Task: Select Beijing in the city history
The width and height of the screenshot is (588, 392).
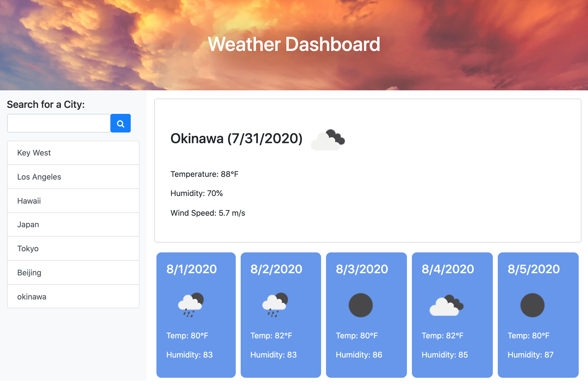Action: pyautogui.click(x=73, y=272)
